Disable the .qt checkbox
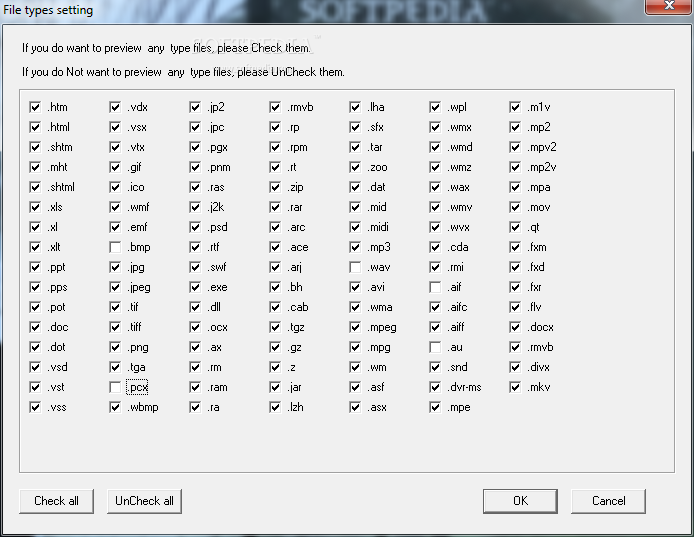Screen dimensions: 694x537 coord(515,227)
